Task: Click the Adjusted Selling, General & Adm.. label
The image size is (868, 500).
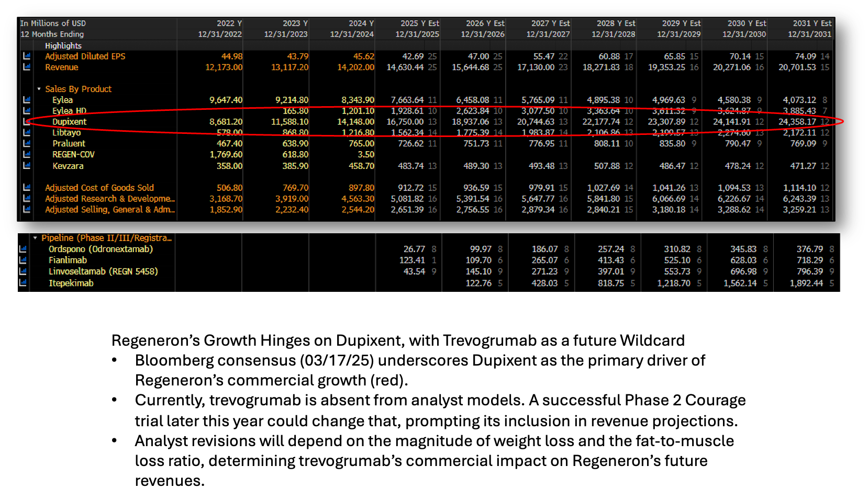Action: pos(110,209)
